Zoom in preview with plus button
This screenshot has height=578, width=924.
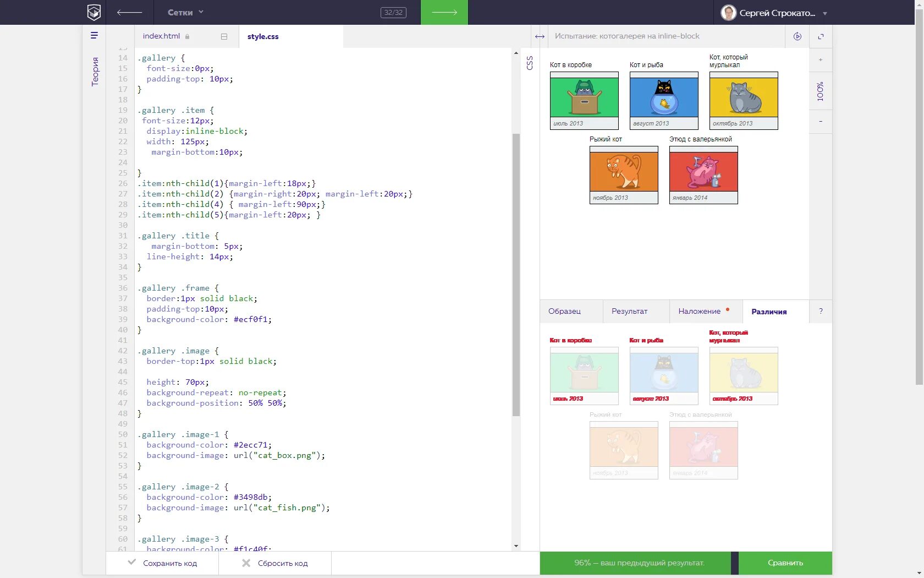pyautogui.click(x=821, y=59)
